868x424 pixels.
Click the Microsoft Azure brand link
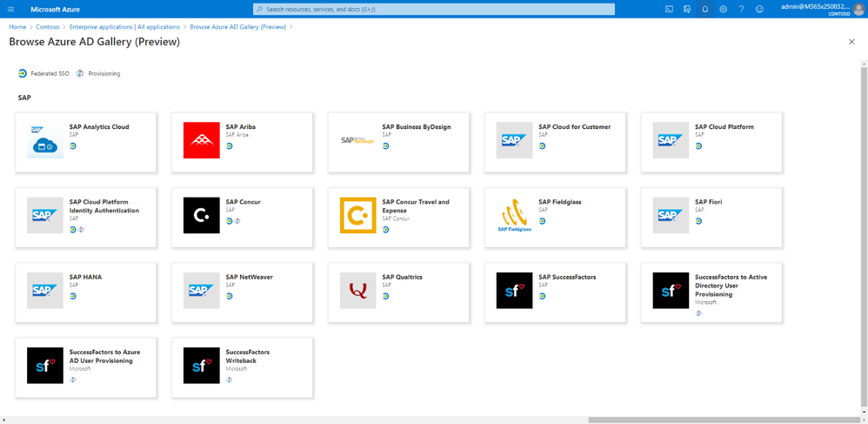[x=56, y=10]
